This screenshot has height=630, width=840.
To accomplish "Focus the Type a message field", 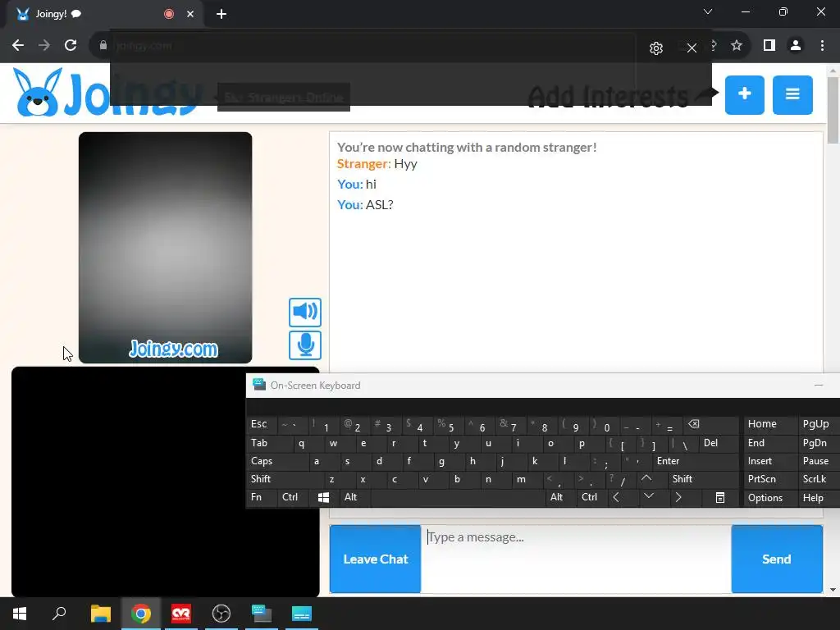I will (576, 559).
